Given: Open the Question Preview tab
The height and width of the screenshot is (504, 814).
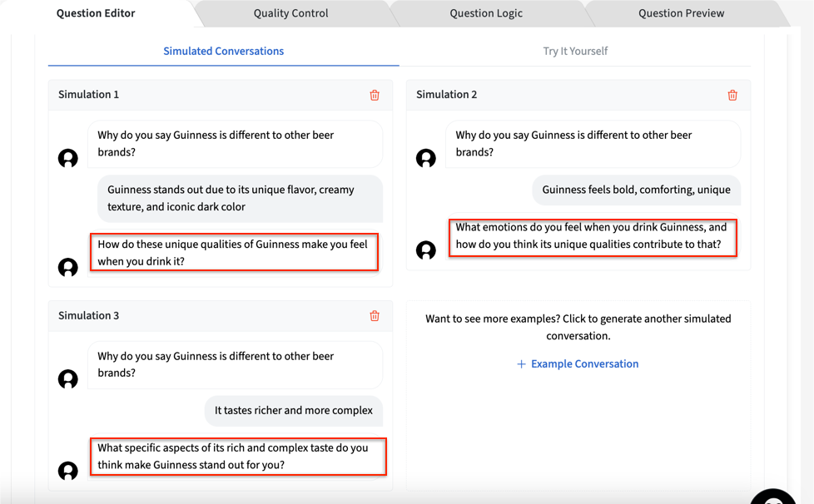Looking at the screenshot, I should pyautogui.click(x=681, y=13).
